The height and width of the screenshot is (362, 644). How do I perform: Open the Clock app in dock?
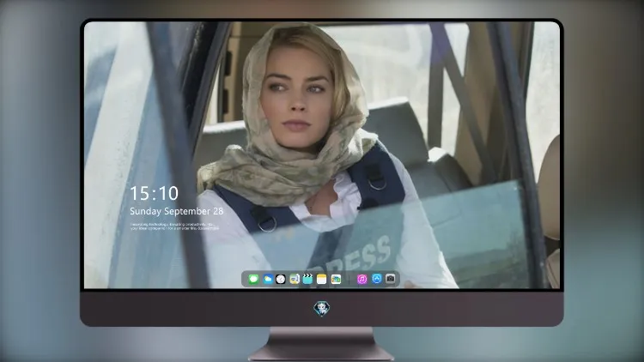click(x=281, y=280)
